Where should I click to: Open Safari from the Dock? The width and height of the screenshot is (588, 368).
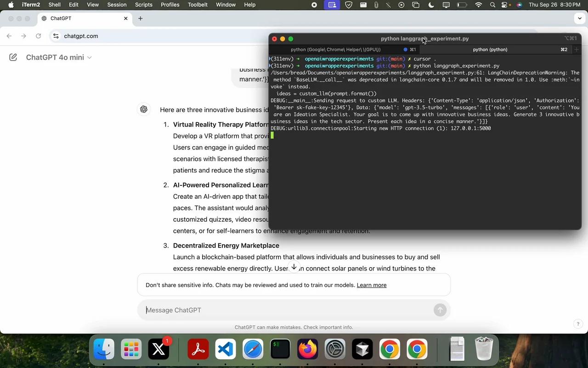(x=252, y=350)
